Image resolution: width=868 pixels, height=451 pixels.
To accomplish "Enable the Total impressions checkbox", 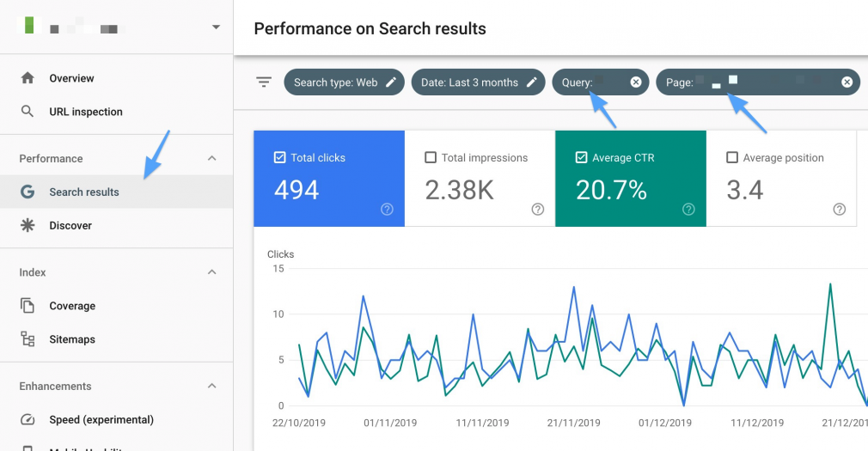I will (x=430, y=158).
